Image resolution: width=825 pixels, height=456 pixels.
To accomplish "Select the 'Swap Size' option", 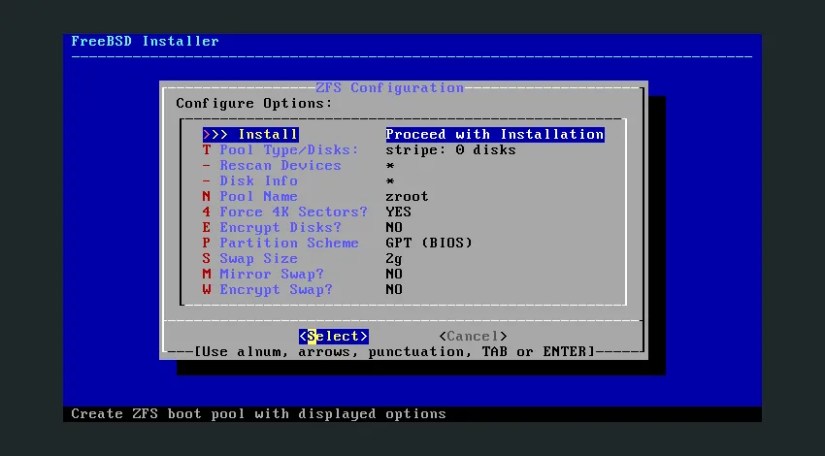I will click(250, 259).
